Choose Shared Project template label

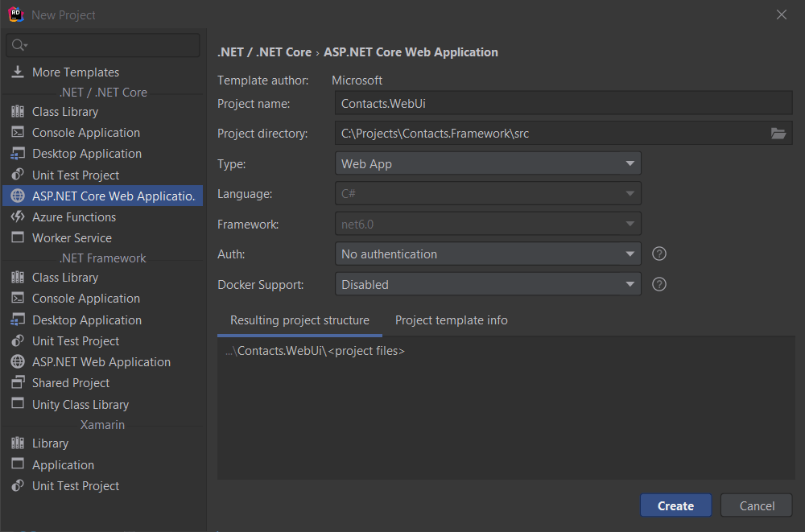click(71, 383)
